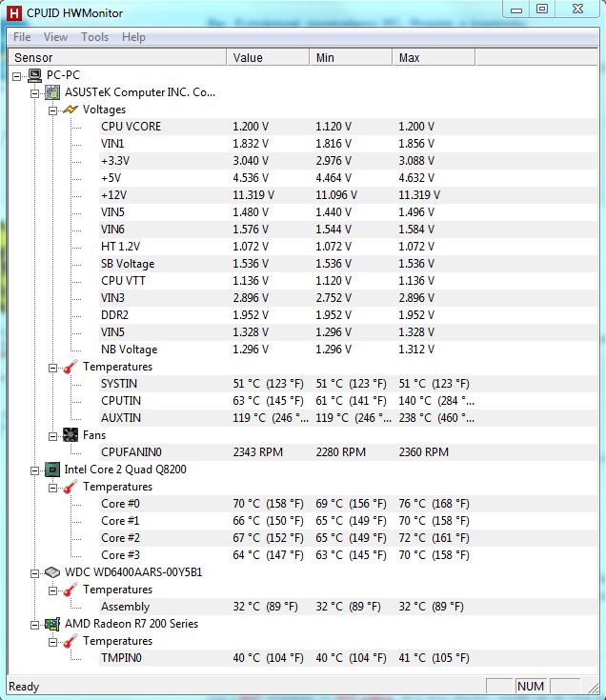Select the NB Voltage row

pyautogui.click(x=349, y=350)
